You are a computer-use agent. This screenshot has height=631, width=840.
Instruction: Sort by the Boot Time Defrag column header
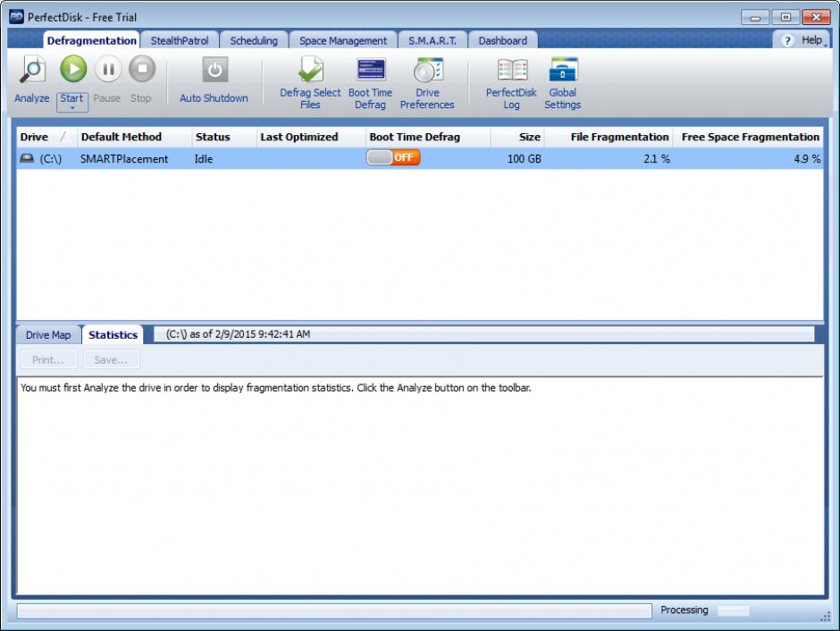(x=428, y=137)
